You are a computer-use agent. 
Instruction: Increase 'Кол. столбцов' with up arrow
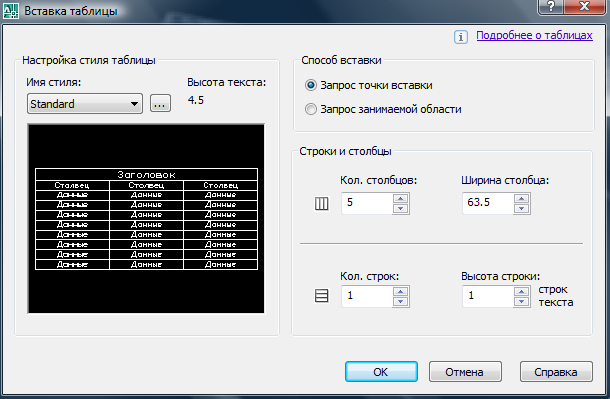point(400,199)
